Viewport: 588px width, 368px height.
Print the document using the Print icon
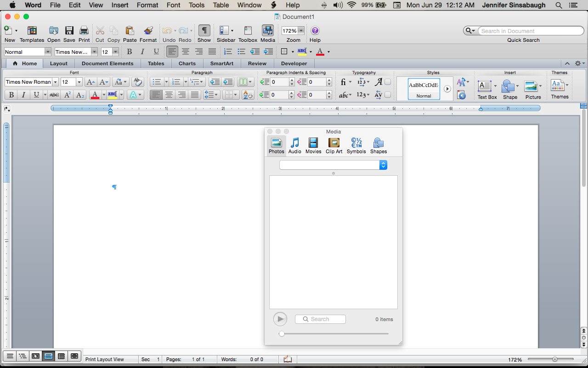point(84,31)
